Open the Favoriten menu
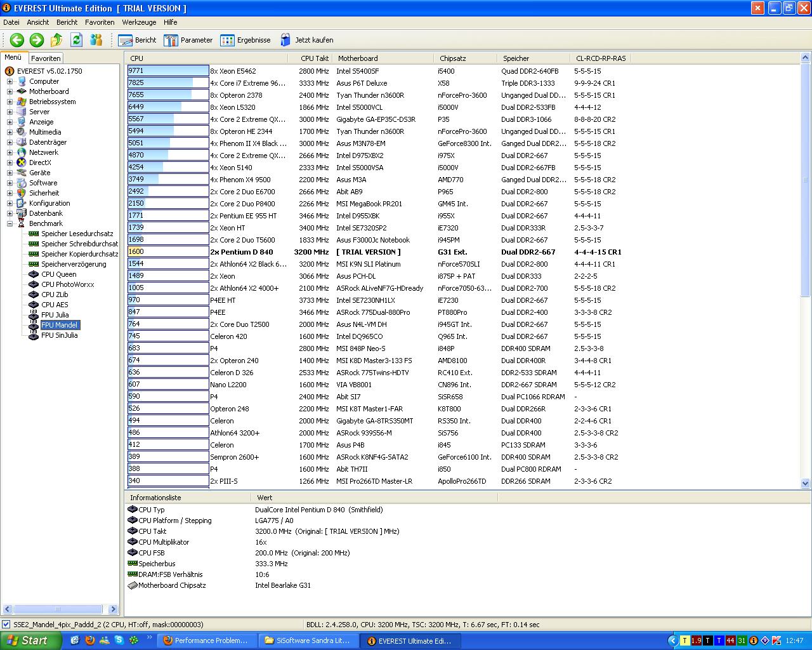 [x=100, y=22]
